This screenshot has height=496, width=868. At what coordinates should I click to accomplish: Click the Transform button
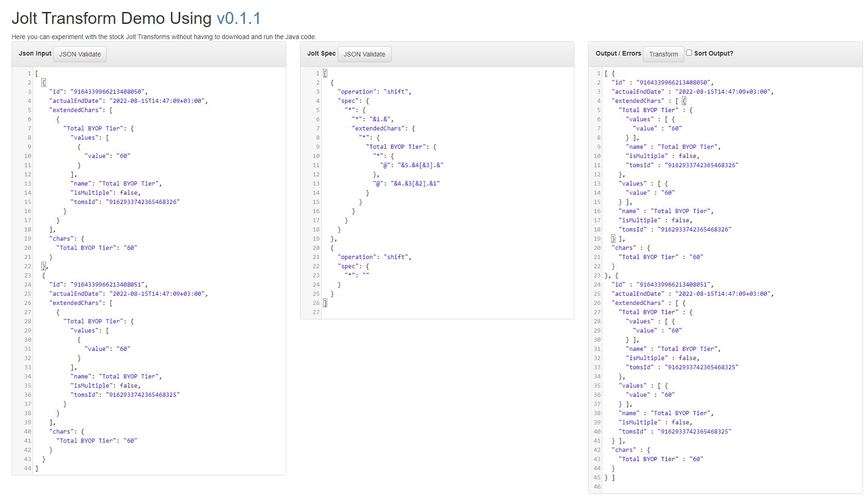664,54
